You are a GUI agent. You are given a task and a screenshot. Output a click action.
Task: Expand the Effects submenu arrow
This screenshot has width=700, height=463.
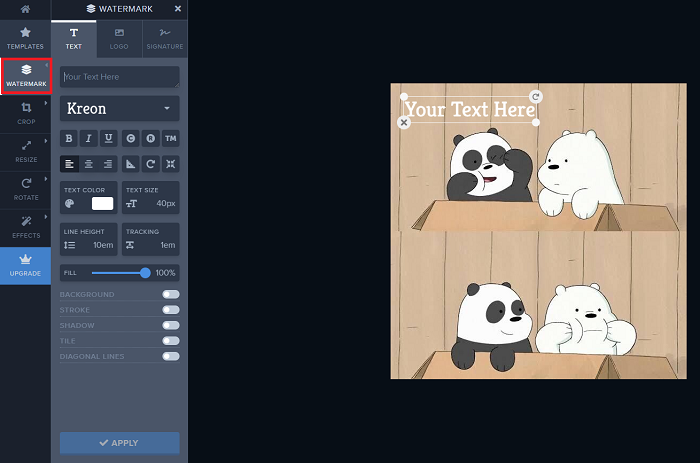coord(46,217)
